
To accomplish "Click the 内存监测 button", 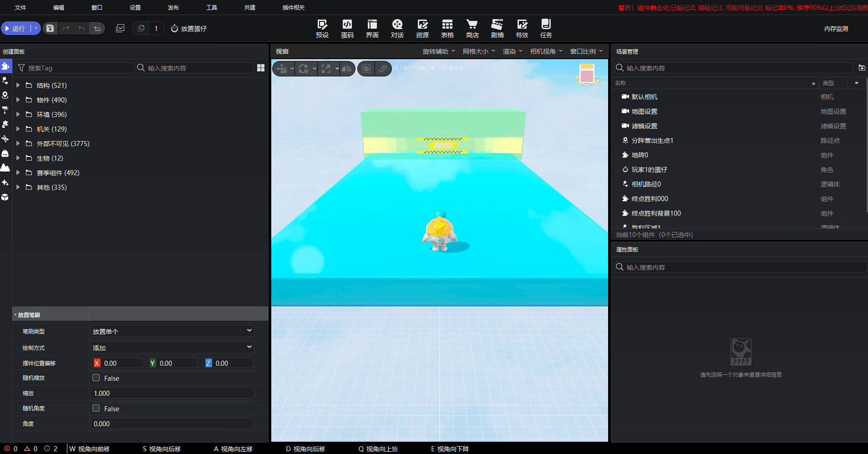I will click(836, 29).
